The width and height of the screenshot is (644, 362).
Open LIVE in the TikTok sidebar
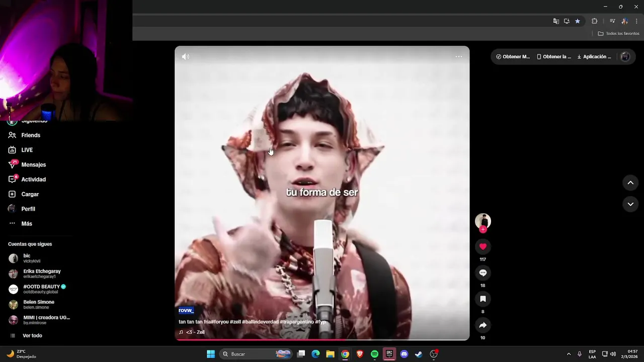coord(27,150)
